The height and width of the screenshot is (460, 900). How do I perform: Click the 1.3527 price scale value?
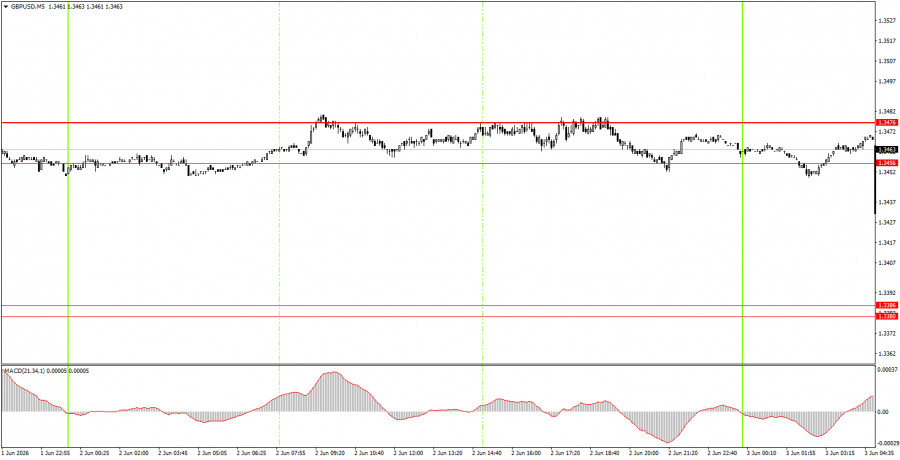(887, 21)
